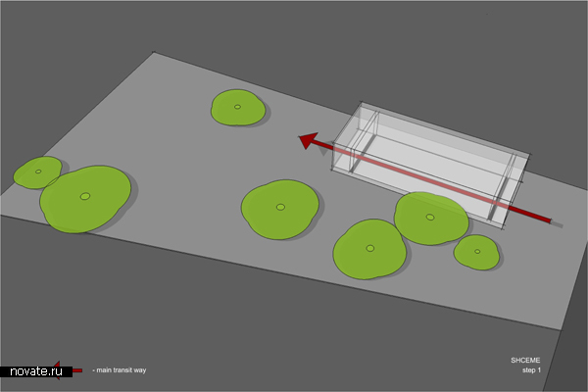Click the right end wall of the glass building

pyautogui.click(x=513, y=188)
